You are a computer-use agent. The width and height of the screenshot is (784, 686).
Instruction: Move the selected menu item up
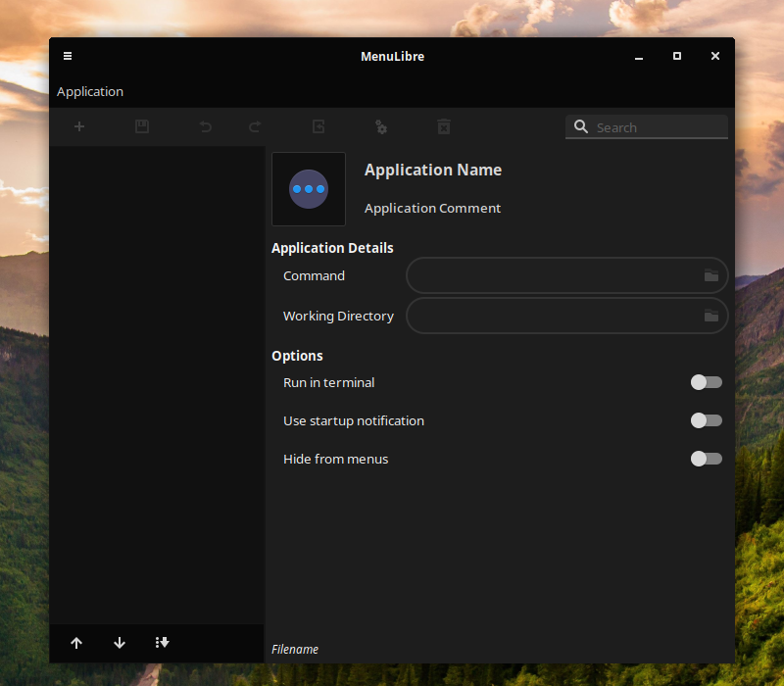(75, 643)
